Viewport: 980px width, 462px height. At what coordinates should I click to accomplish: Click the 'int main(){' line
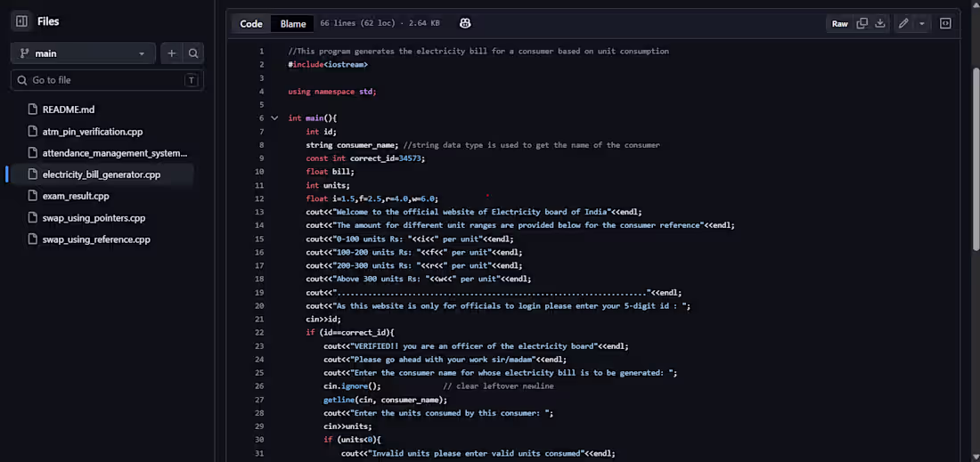coord(313,118)
